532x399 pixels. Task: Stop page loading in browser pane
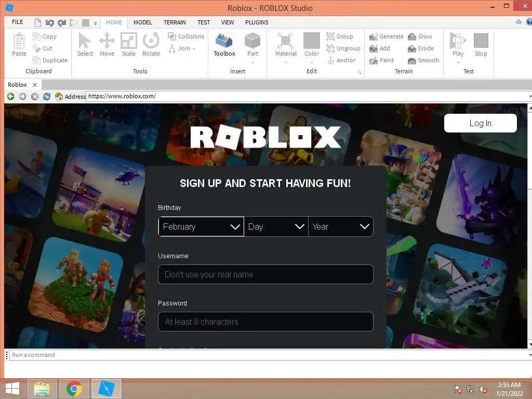pos(35,96)
